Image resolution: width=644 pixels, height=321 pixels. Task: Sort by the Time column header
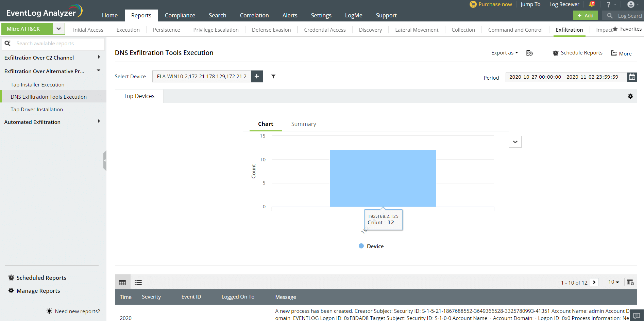point(125,297)
